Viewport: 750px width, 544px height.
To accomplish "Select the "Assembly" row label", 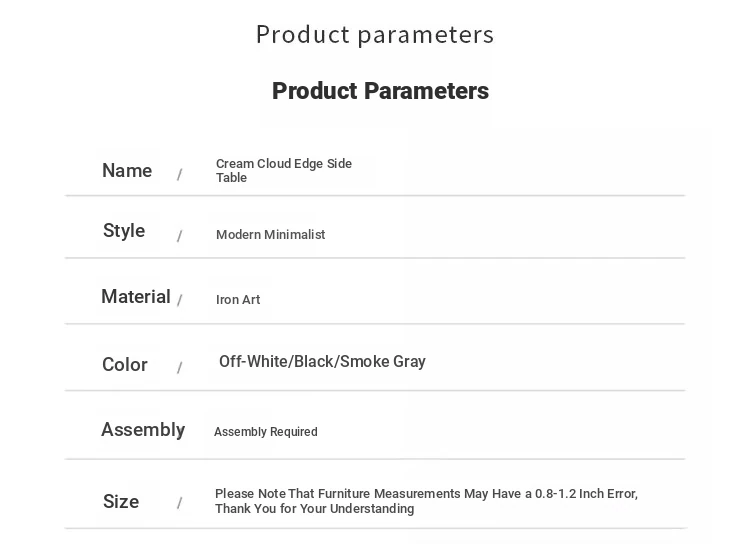I will pos(143,430).
